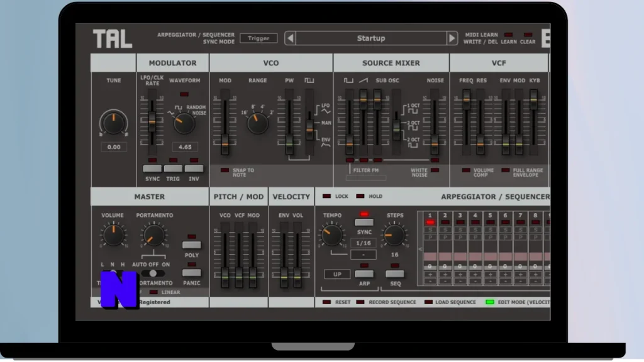Click the sawtooth mixer slider handle

point(364,100)
